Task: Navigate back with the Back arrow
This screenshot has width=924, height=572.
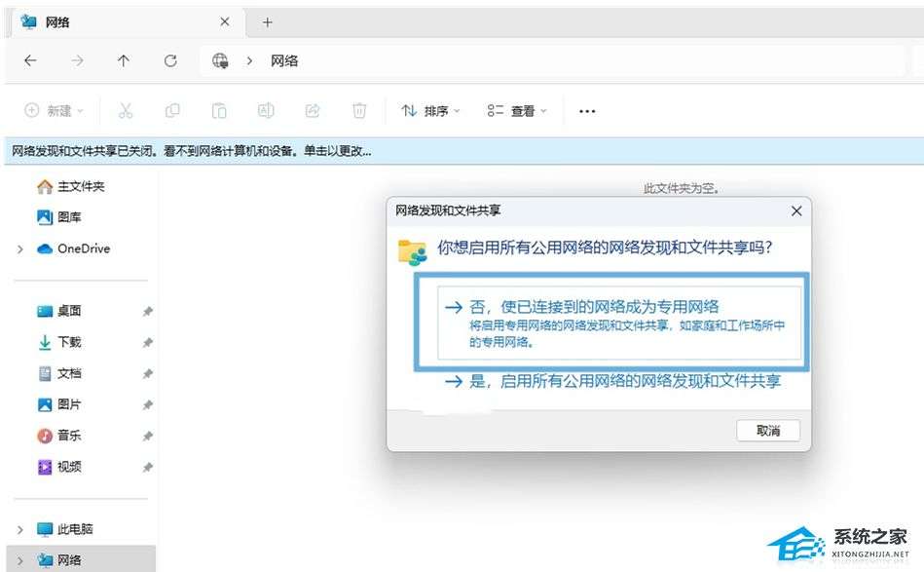Action: tap(30, 60)
